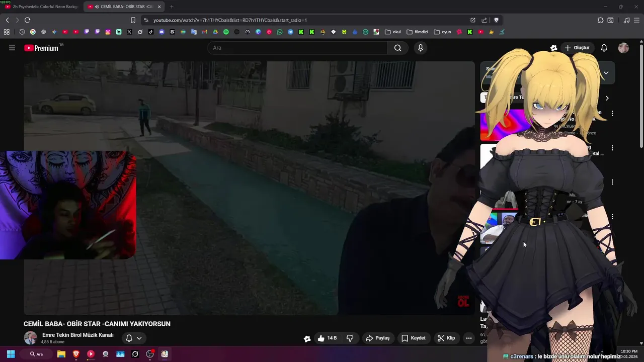
Task: Click the browser address bar URL
Action: 230,20
